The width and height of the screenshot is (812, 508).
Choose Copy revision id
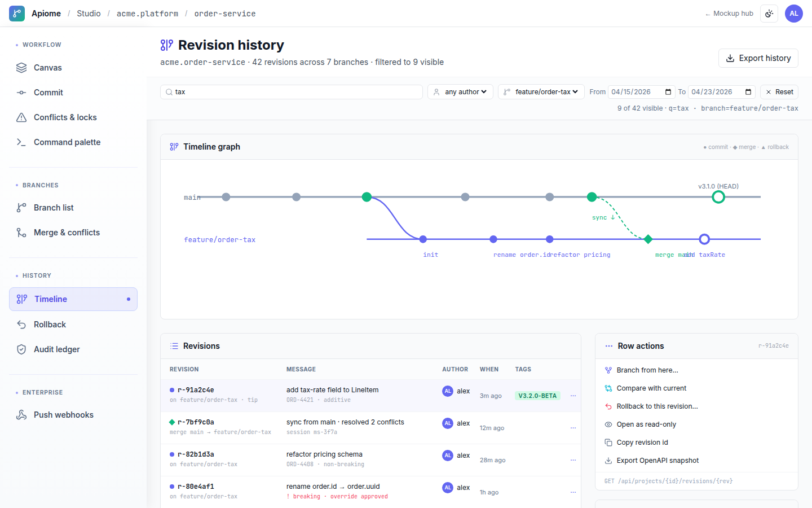(x=696, y=443)
